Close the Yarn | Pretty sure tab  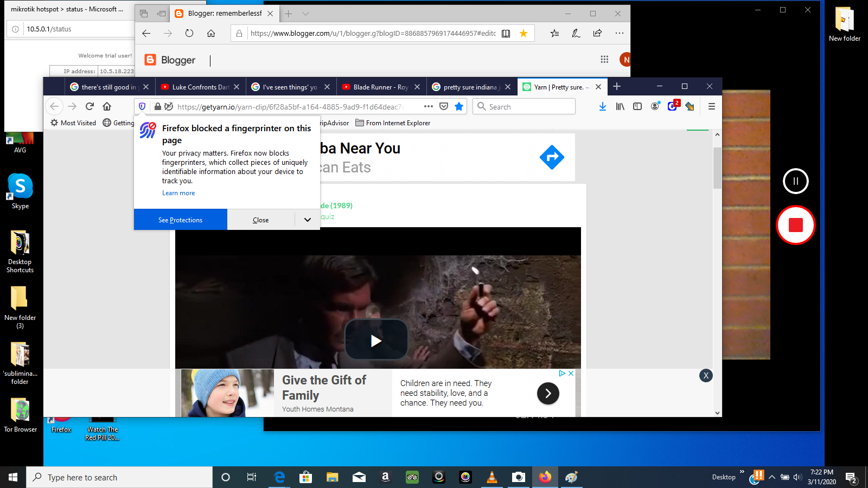pos(598,87)
